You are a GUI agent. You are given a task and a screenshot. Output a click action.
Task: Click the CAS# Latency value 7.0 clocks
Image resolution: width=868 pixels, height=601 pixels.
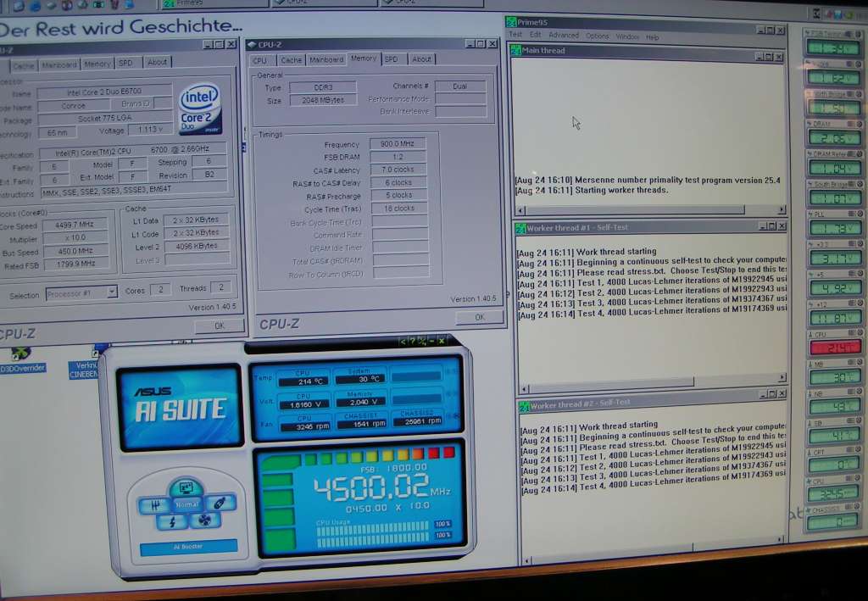click(398, 170)
